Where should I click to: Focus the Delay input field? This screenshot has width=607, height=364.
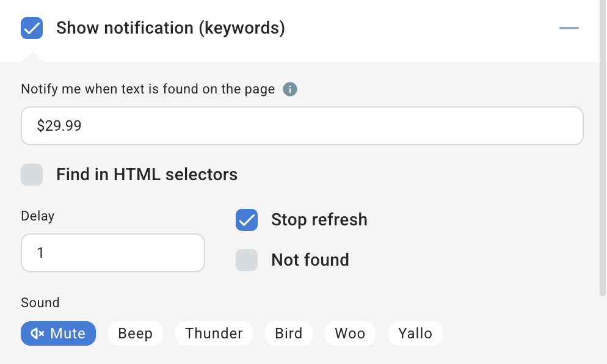click(112, 253)
